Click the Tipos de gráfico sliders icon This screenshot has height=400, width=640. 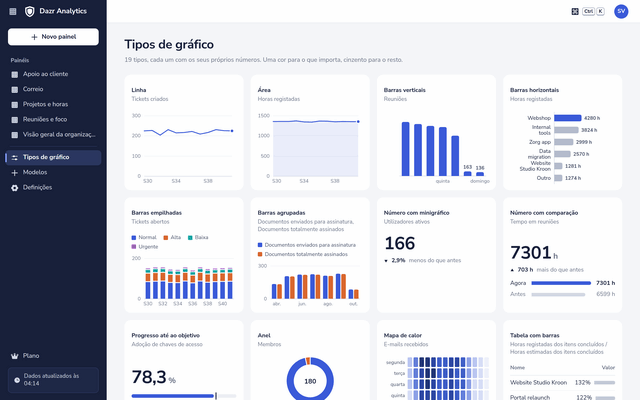point(15,158)
